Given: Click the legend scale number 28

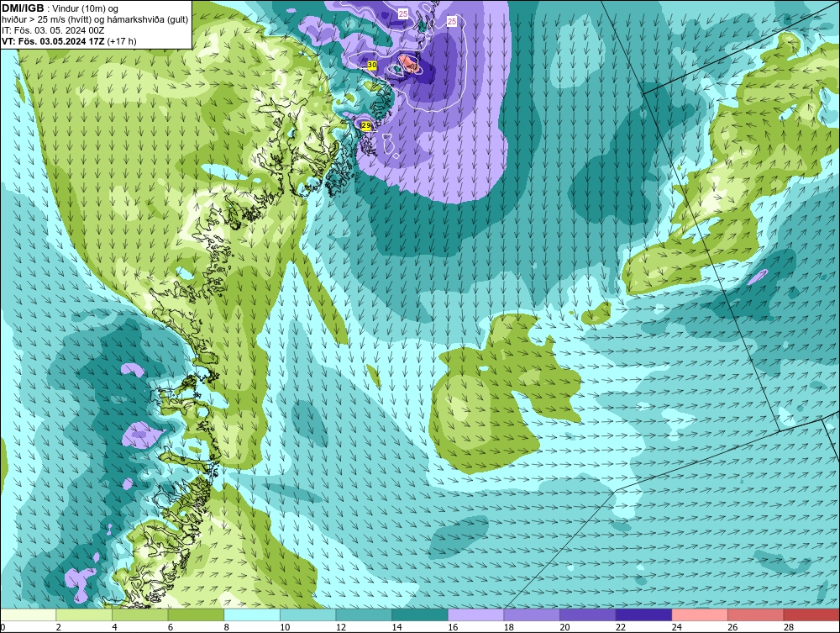Looking at the screenshot, I should point(789,628).
